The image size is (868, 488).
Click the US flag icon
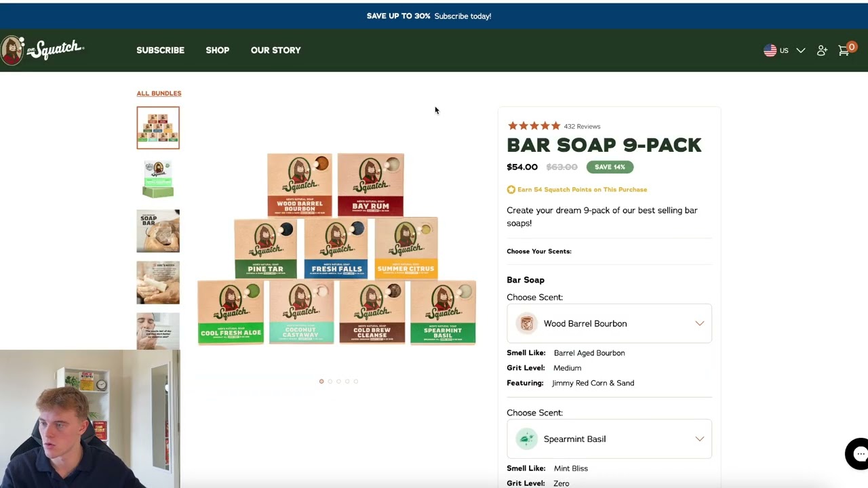(x=770, y=50)
